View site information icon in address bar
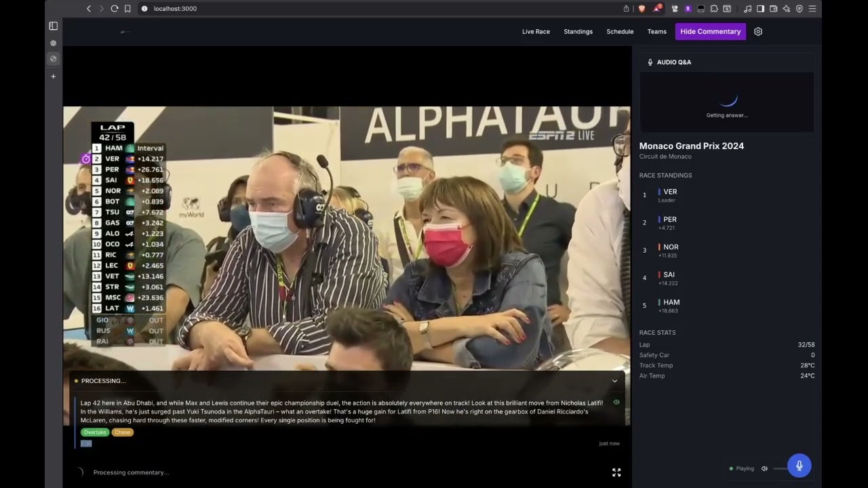Screen dimensions: 868x488 [x=144, y=9]
